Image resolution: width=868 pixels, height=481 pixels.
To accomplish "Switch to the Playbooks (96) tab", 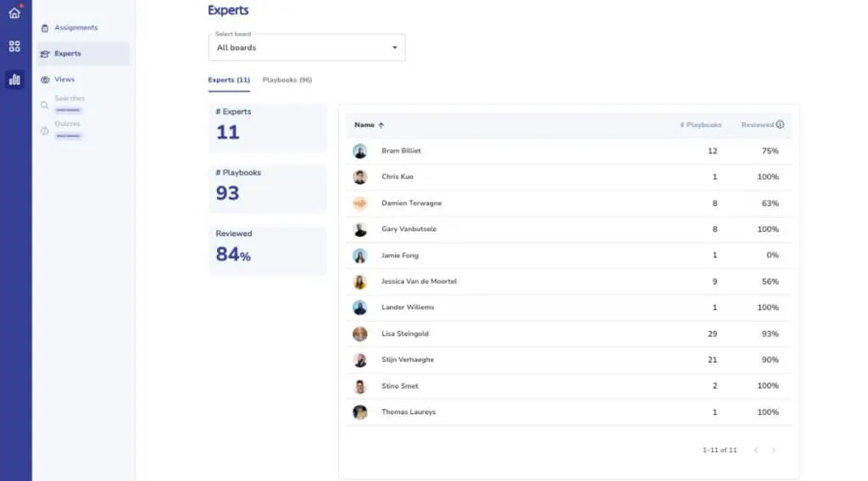I will click(x=287, y=80).
